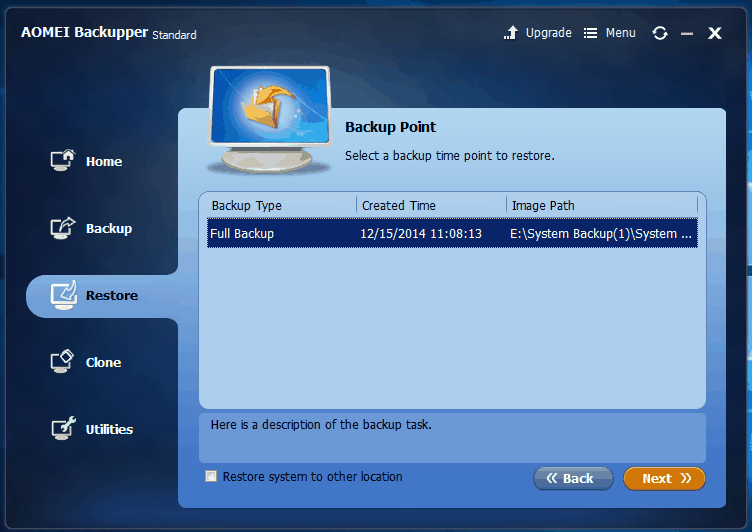The width and height of the screenshot is (752, 532).
Task: Click the Home monitor icon
Action: [x=62, y=160]
